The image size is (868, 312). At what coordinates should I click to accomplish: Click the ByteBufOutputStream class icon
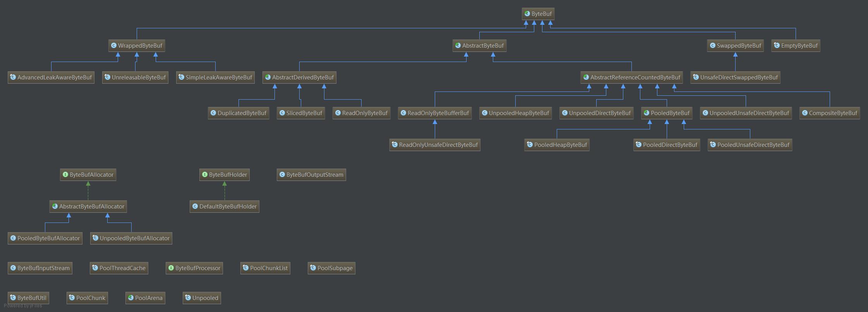[x=282, y=174]
